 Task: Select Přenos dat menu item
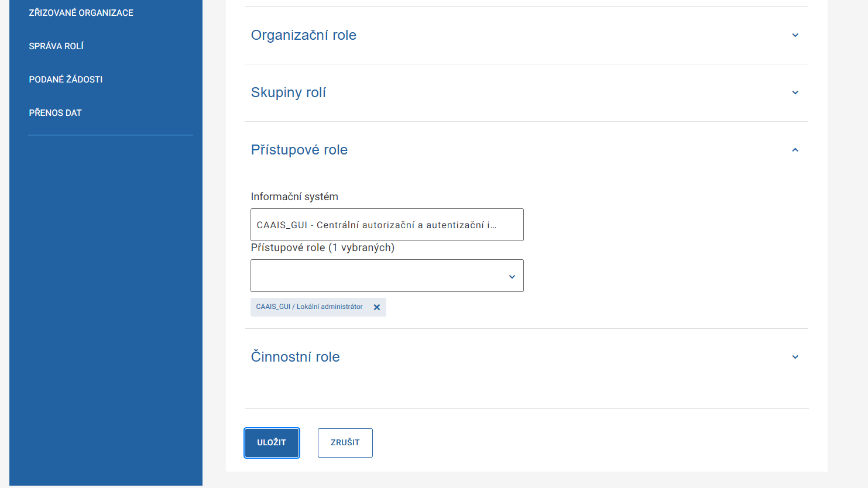55,113
